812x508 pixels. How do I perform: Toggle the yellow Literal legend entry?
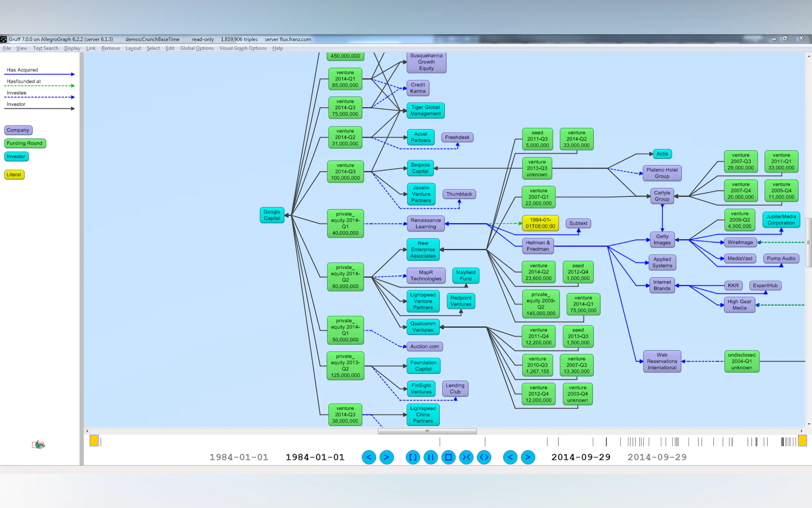14,174
